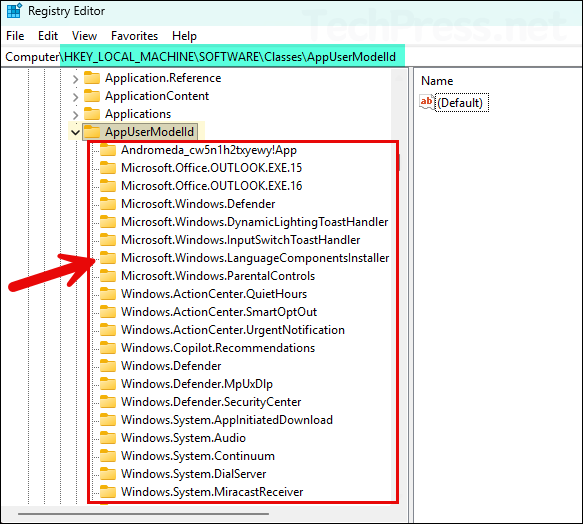Select Windows.ActionCenter.QuietHours key
583x524 pixels.
214,294
